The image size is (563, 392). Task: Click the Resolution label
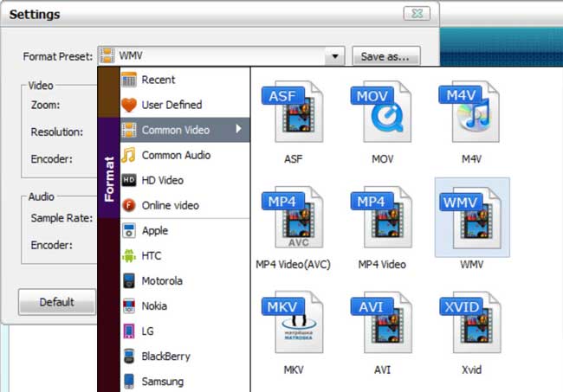[56, 132]
